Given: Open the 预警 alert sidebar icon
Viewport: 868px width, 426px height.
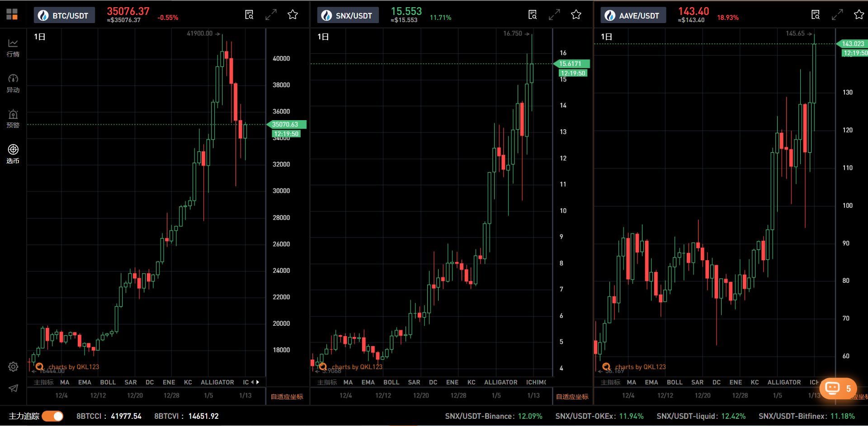Looking at the screenshot, I should 13,119.
